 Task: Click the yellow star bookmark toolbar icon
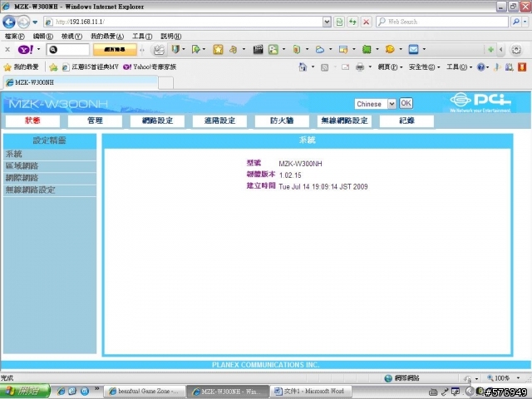coord(218,50)
